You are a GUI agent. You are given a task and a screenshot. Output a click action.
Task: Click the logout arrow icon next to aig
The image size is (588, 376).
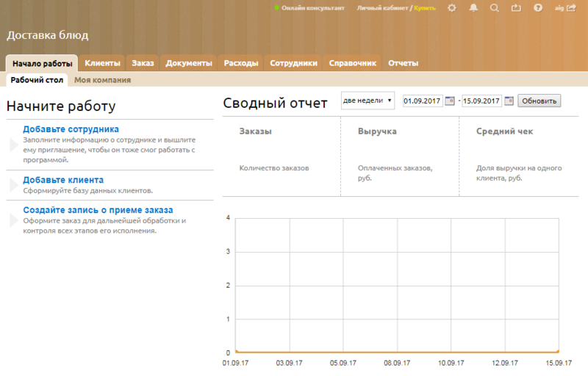point(571,8)
